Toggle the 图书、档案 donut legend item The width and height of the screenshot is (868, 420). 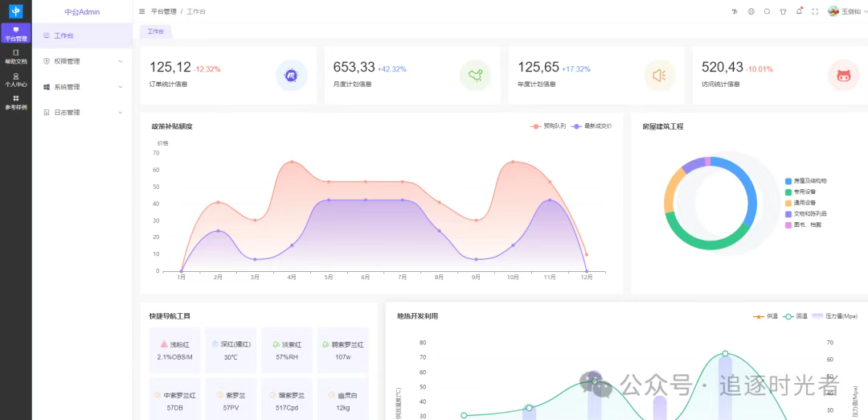(803, 224)
